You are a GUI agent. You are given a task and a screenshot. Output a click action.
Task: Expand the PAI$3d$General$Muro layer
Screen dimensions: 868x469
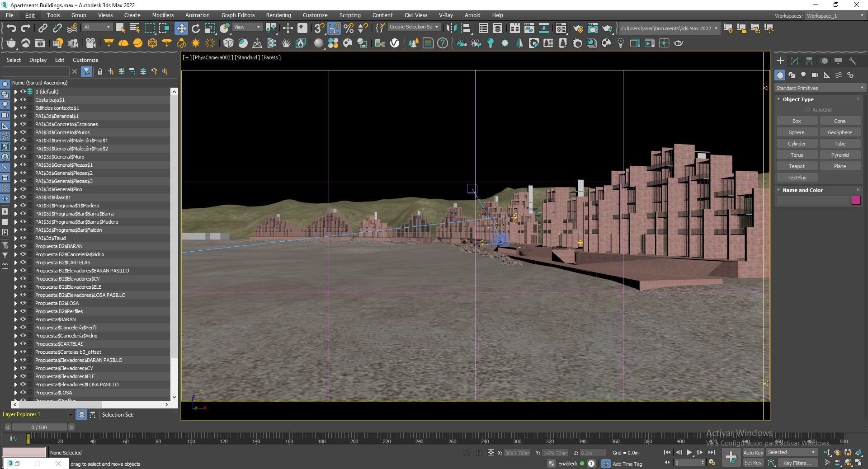[15, 157]
